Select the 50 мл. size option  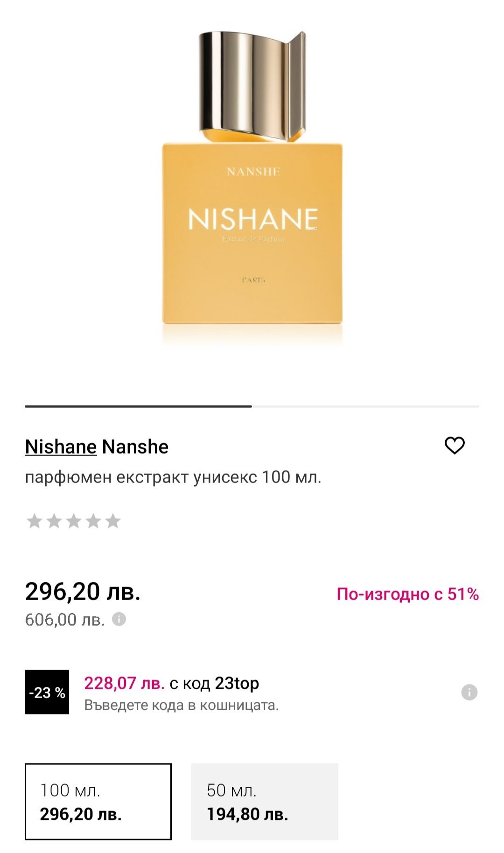click(265, 802)
